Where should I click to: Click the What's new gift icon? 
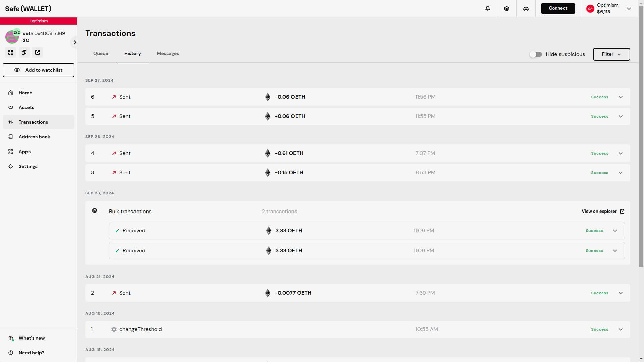tap(11, 338)
